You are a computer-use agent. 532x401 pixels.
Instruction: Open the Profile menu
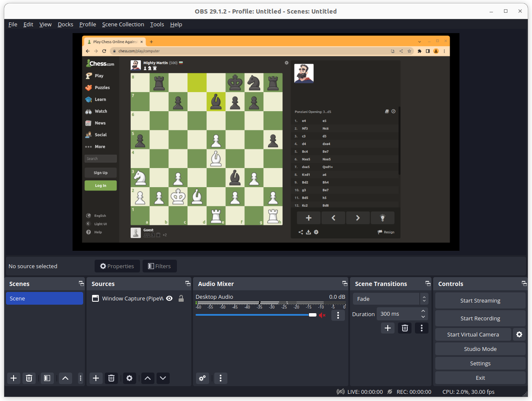(88, 24)
